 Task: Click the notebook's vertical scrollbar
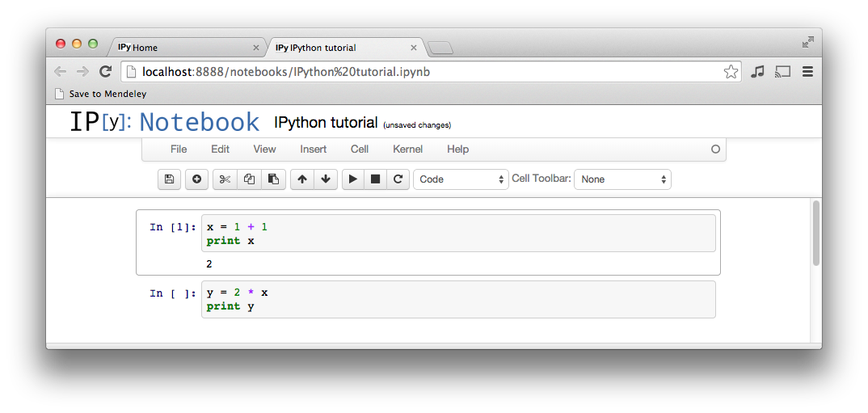coord(816,234)
